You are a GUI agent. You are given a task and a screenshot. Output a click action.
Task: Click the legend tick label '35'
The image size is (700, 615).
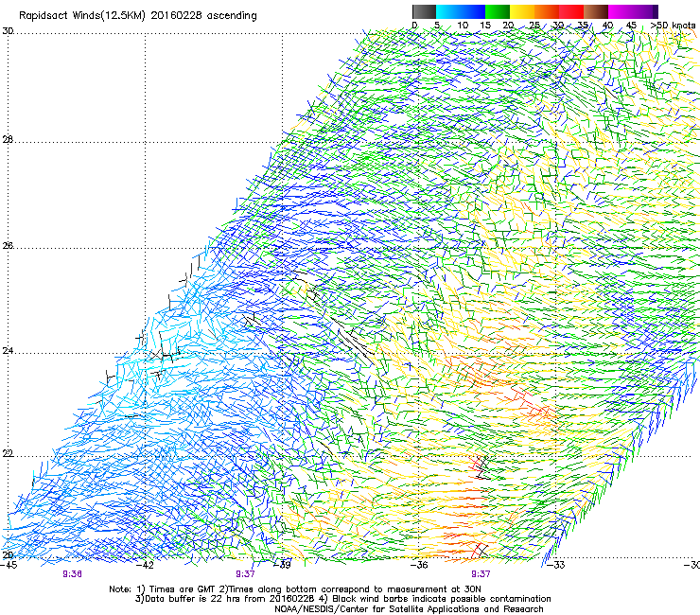click(x=583, y=25)
